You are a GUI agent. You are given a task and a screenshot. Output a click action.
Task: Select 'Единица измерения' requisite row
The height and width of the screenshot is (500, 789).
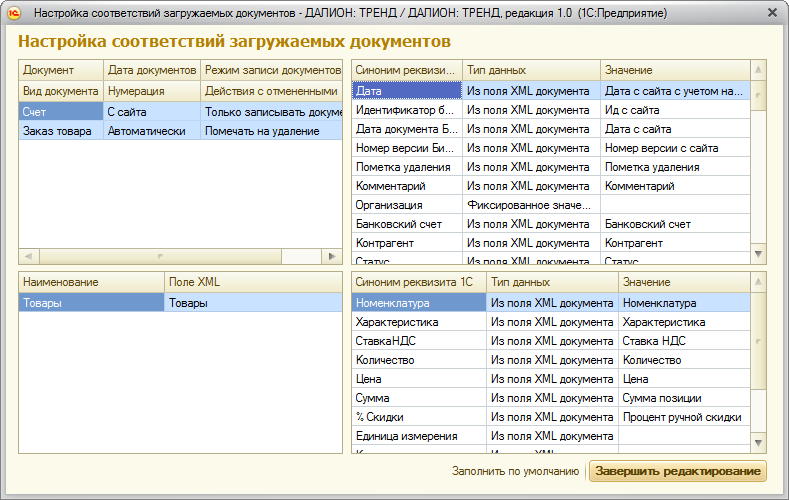[x=551, y=436]
